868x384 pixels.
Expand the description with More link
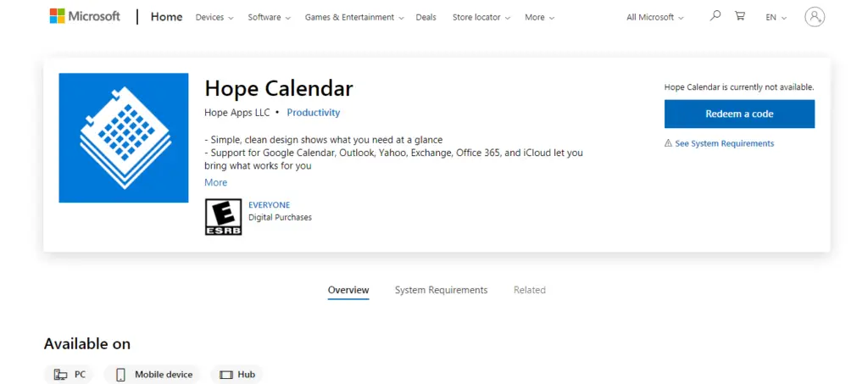pyautogui.click(x=216, y=182)
